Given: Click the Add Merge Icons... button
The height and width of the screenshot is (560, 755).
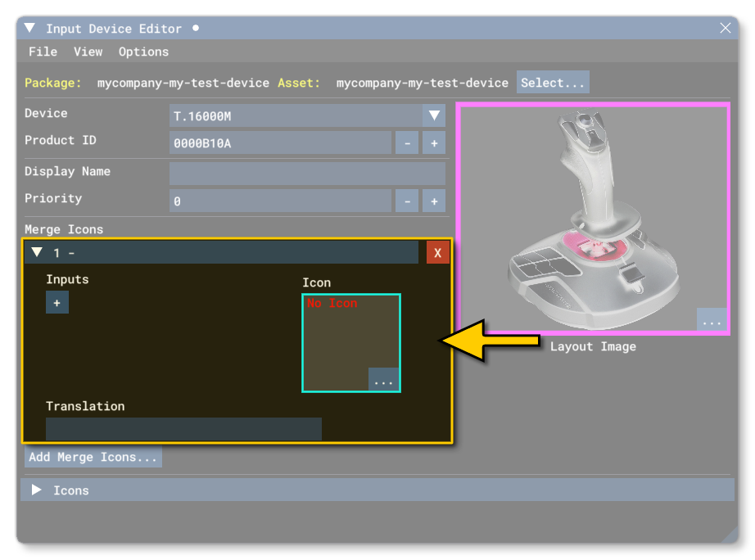Looking at the screenshot, I should [x=93, y=457].
